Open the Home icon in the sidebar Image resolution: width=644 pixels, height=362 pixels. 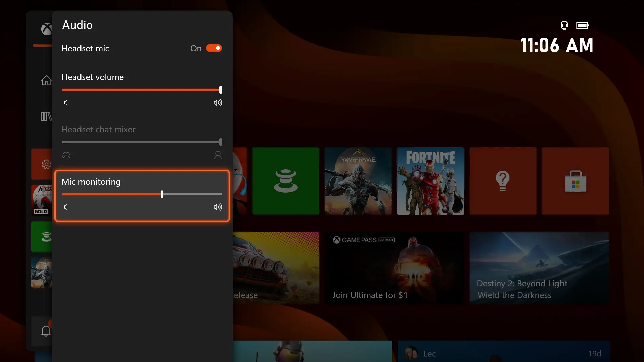tap(47, 80)
